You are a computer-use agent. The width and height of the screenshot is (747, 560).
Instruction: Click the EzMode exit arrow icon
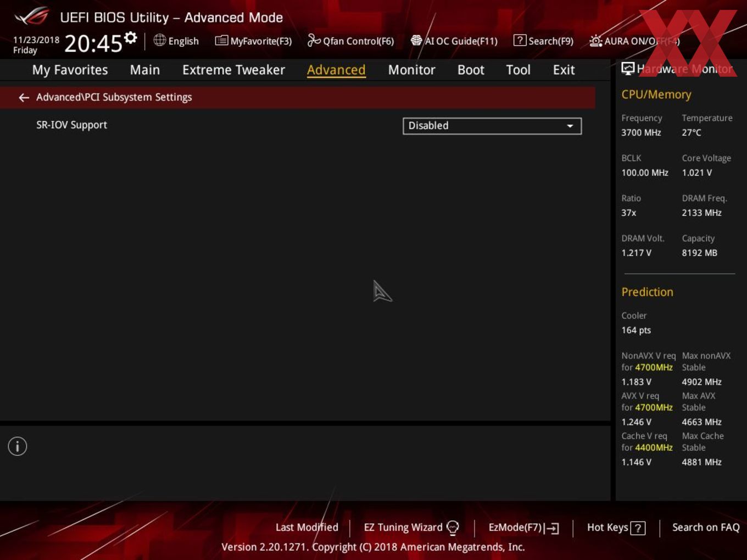pyautogui.click(x=553, y=528)
